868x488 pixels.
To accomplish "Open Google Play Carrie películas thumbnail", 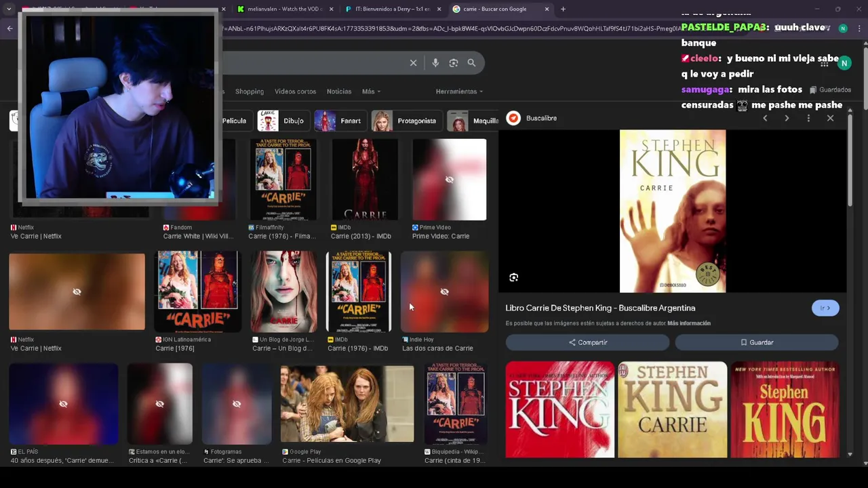I will (x=347, y=404).
